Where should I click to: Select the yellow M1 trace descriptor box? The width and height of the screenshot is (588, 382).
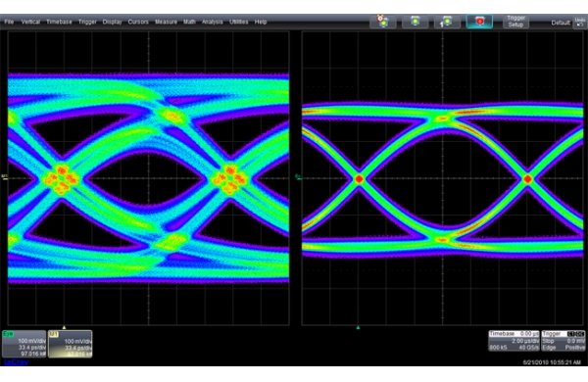tap(71, 344)
